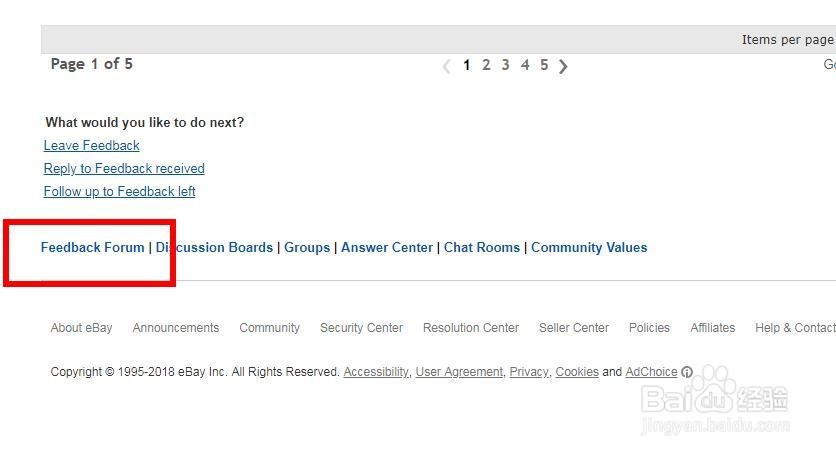Open Reply to Feedback received link
The width and height of the screenshot is (836, 454).
click(x=124, y=168)
